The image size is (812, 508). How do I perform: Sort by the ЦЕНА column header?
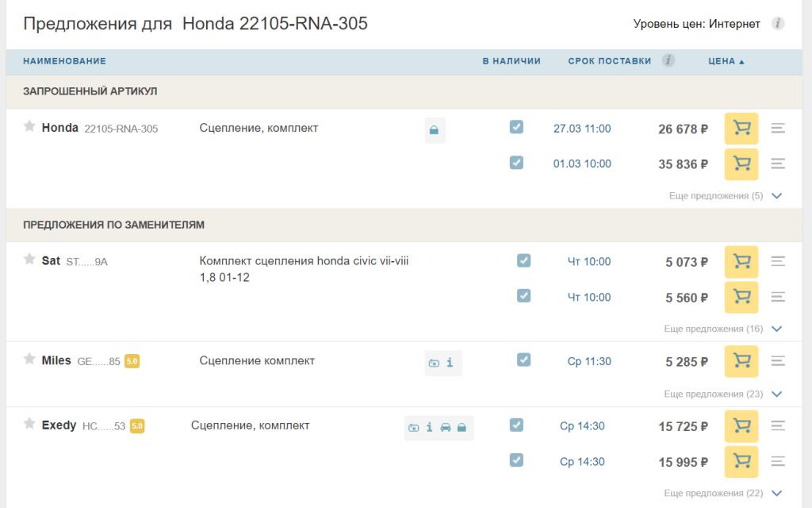tap(726, 61)
